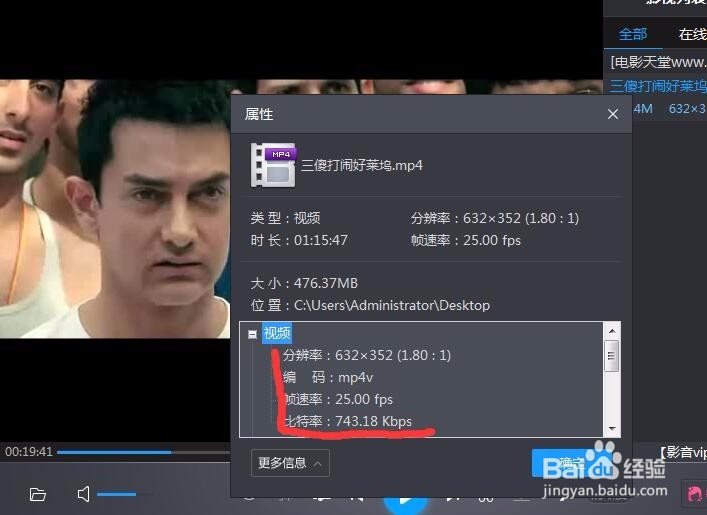Confirm with the 确定 button
Screen dimensions: 707x515
point(572,463)
